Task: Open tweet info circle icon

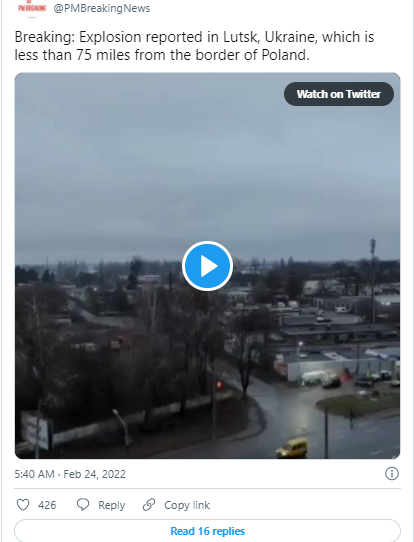Action: 392,474
